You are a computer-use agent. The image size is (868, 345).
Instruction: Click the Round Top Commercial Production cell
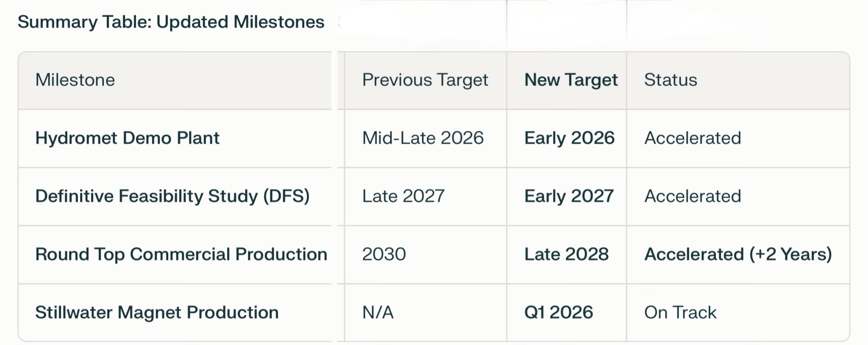(181, 254)
